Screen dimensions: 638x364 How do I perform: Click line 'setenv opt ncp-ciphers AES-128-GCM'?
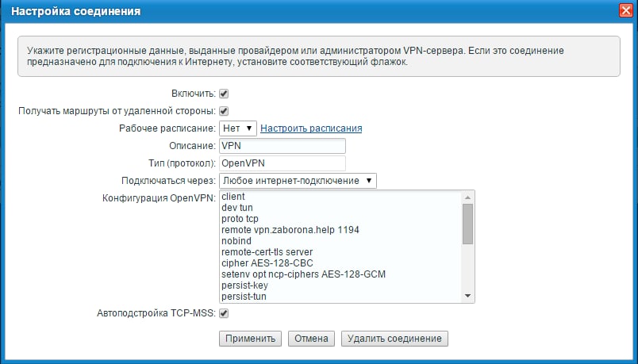[303, 274]
